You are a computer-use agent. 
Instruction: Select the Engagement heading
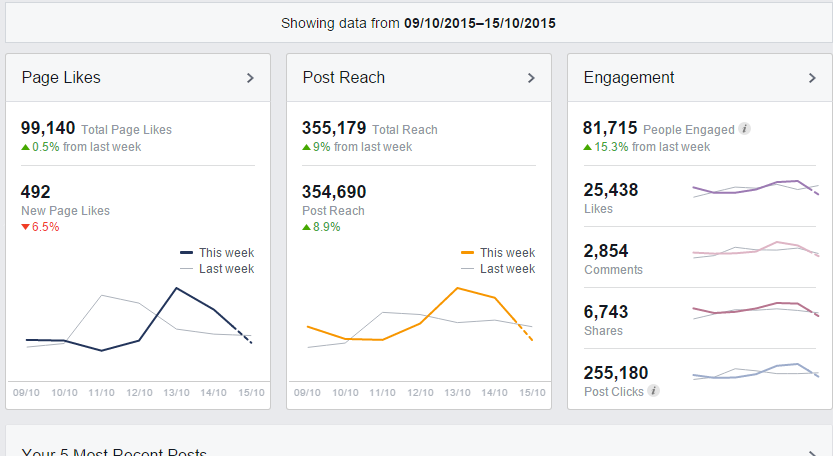click(629, 78)
